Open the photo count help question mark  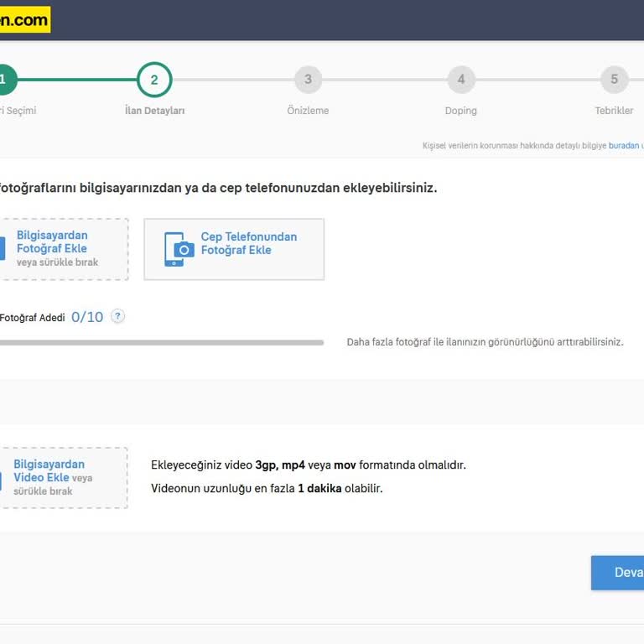pyautogui.click(x=118, y=316)
